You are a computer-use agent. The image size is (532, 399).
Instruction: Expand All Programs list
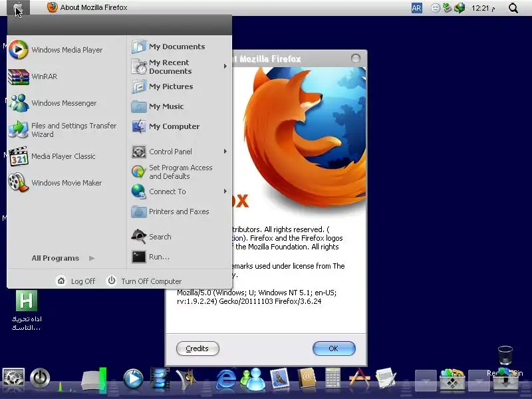(x=63, y=258)
